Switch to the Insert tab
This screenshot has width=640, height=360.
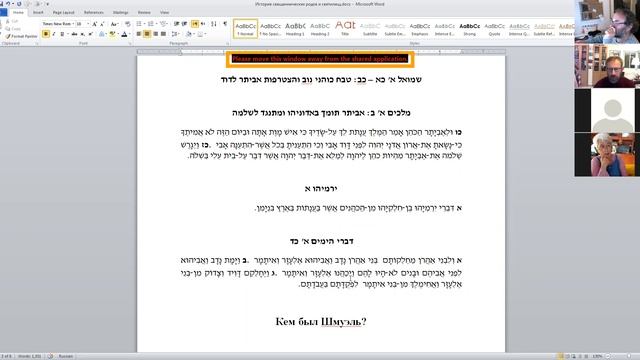point(38,12)
